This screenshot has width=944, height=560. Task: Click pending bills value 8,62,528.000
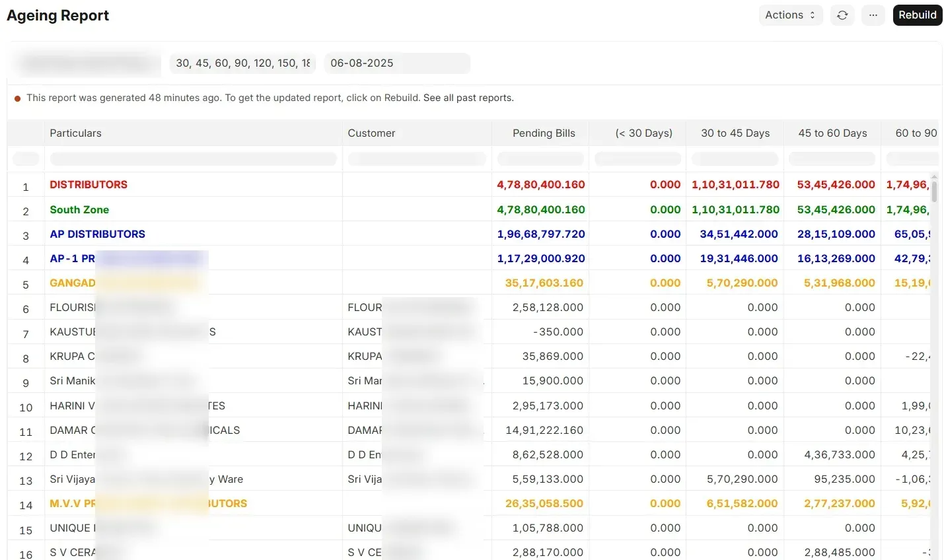(548, 454)
